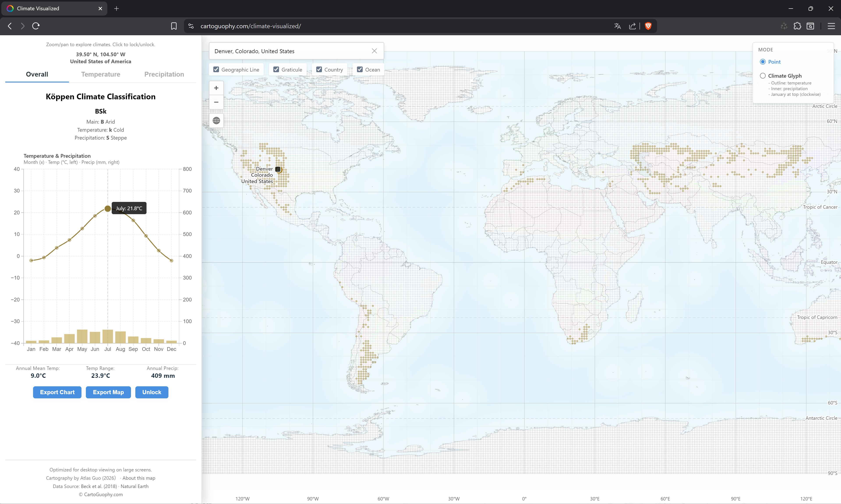The image size is (841, 504).
Task: Clear the Denver search query
Action: 374,51
